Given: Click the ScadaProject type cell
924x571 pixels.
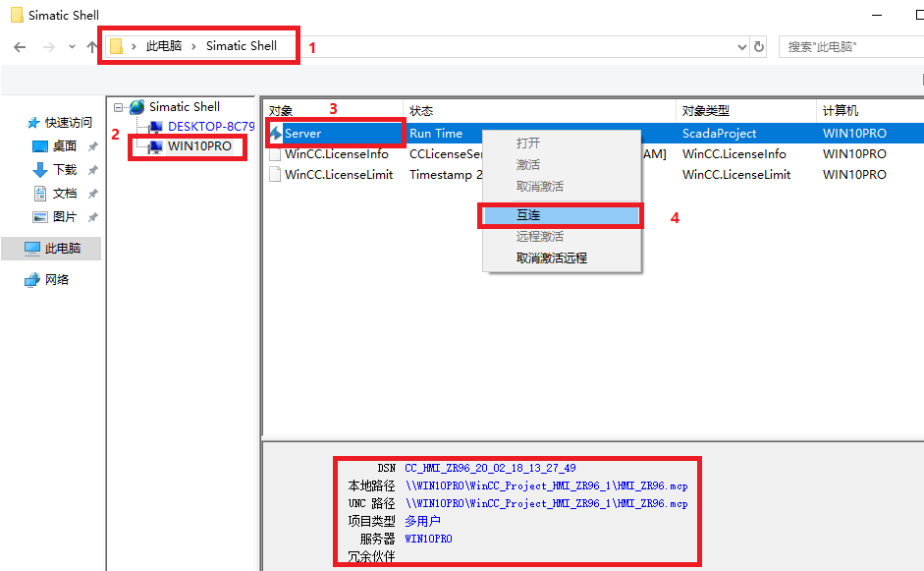Looking at the screenshot, I should click(719, 134).
